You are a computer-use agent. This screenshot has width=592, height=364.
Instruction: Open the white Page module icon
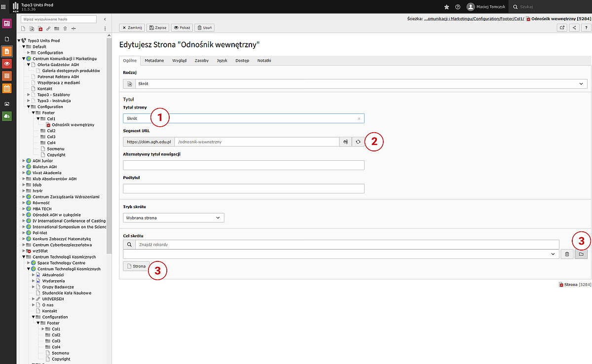pyautogui.click(x=7, y=38)
